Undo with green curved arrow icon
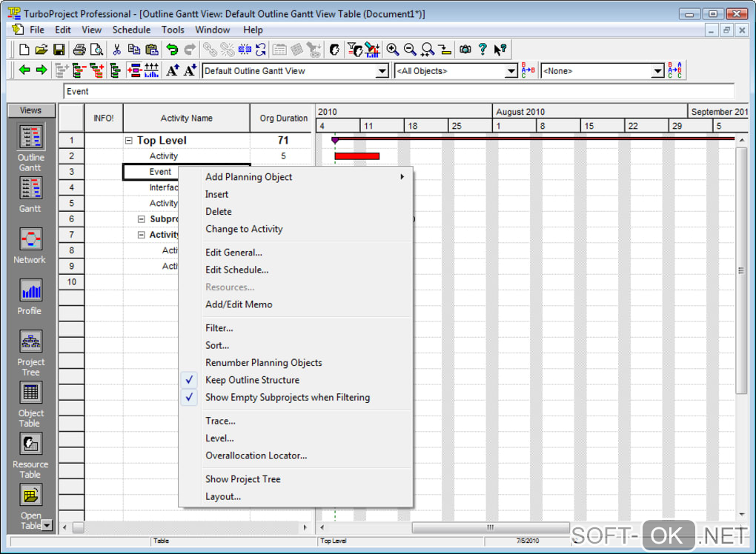Image resolution: width=756 pixels, height=554 pixels. click(x=172, y=49)
